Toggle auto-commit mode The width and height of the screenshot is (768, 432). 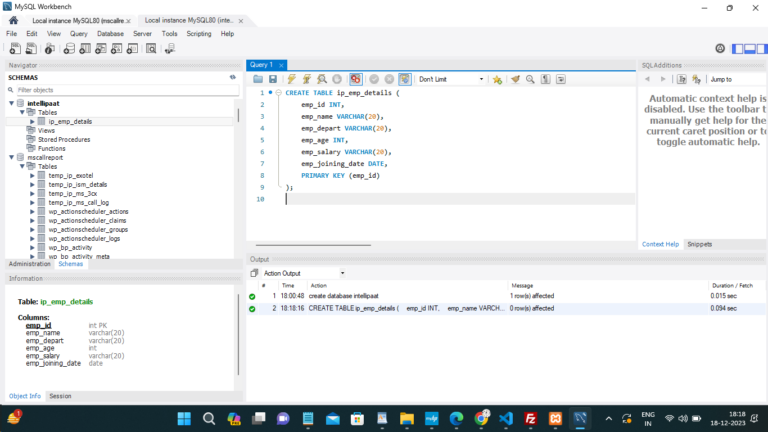405,79
